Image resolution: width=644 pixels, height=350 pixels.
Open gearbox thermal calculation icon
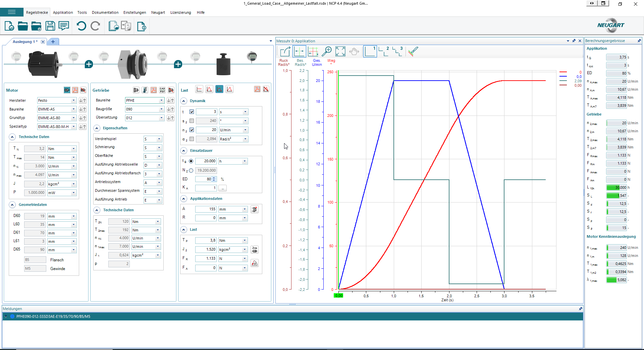[x=145, y=90]
